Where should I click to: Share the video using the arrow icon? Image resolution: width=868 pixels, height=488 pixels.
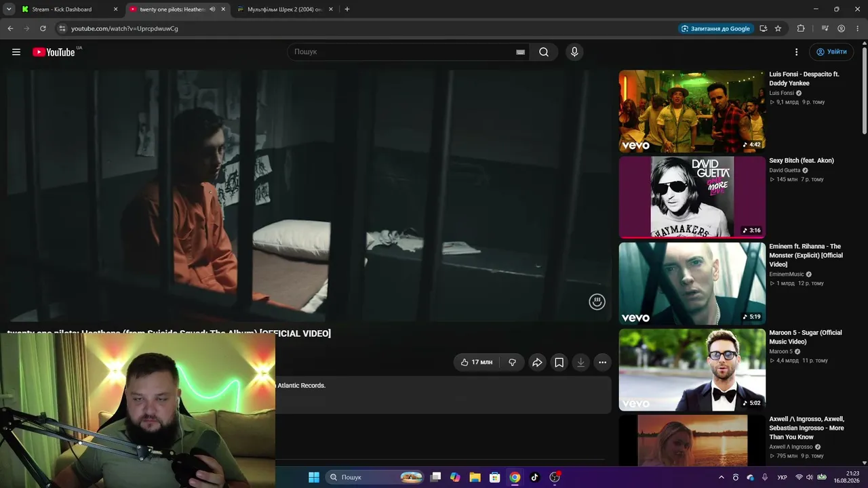537,363
